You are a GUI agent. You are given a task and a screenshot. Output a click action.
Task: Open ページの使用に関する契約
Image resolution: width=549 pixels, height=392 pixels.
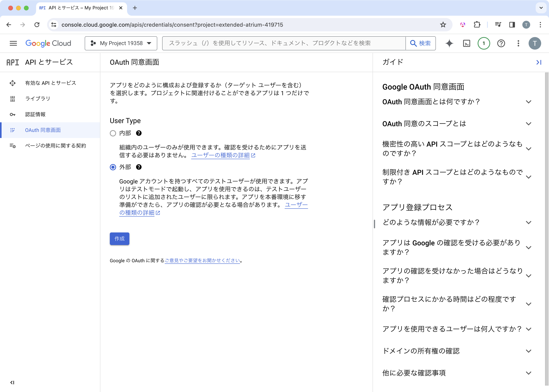click(x=50, y=146)
